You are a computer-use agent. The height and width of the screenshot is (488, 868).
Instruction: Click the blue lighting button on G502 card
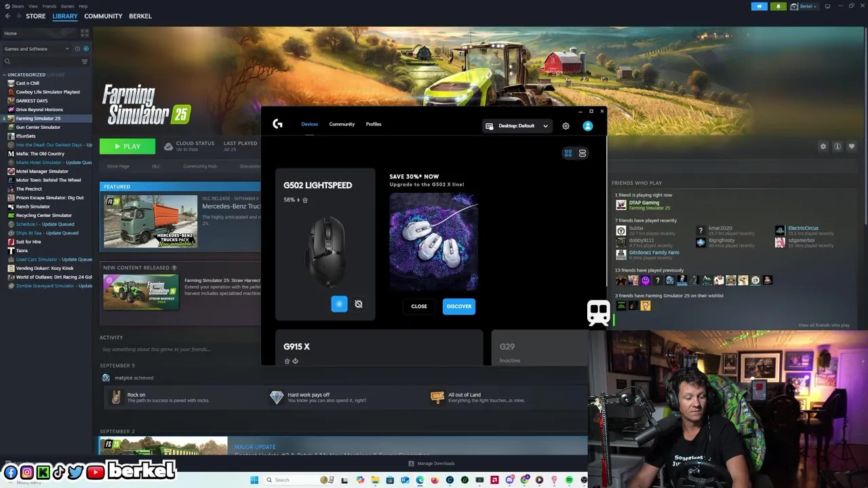[339, 304]
